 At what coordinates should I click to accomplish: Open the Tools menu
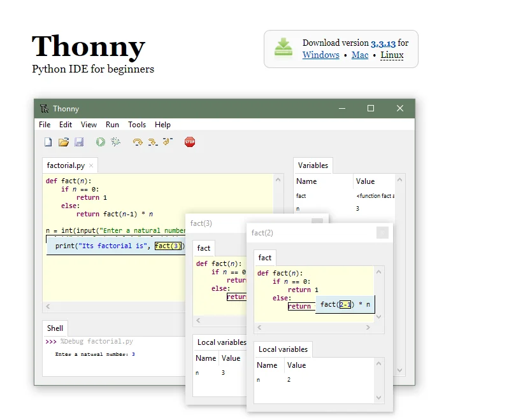[x=137, y=125]
